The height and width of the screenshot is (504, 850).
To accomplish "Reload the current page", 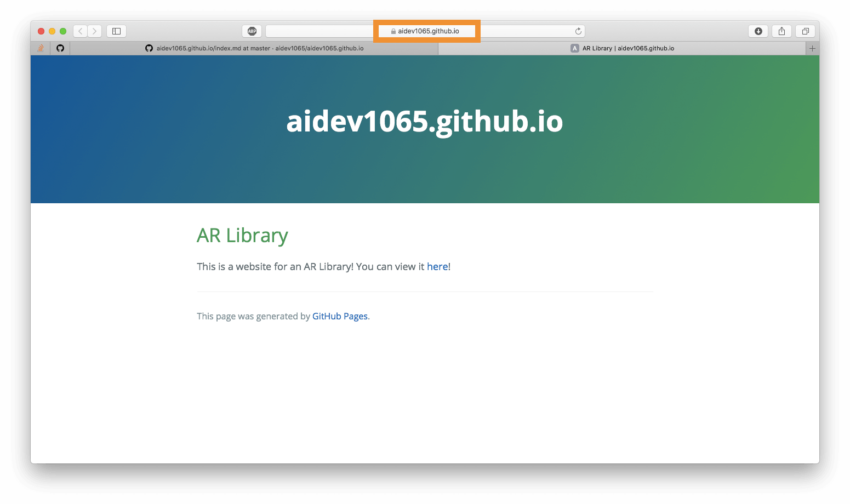I will [578, 31].
